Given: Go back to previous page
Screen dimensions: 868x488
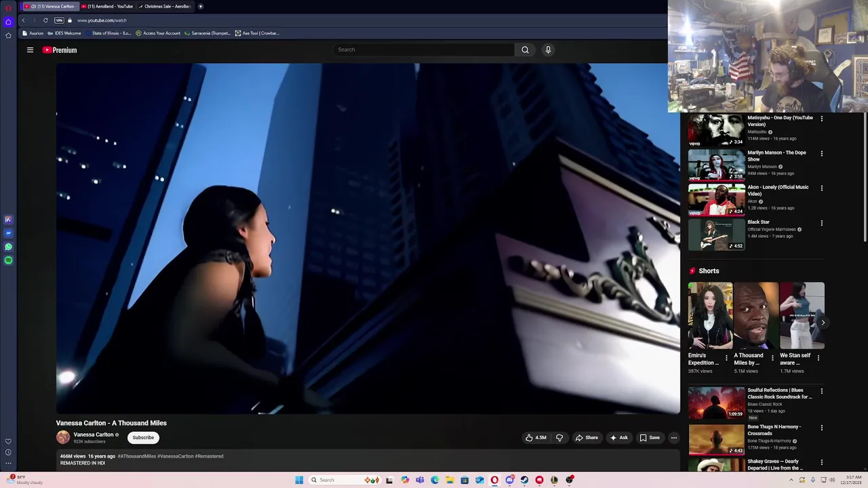Looking at the screenshot, I should 23,20.
